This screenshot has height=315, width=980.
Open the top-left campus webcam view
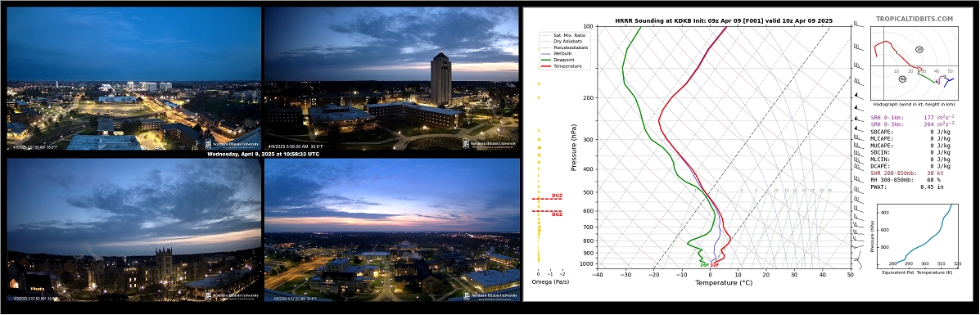tap(133, 79)
